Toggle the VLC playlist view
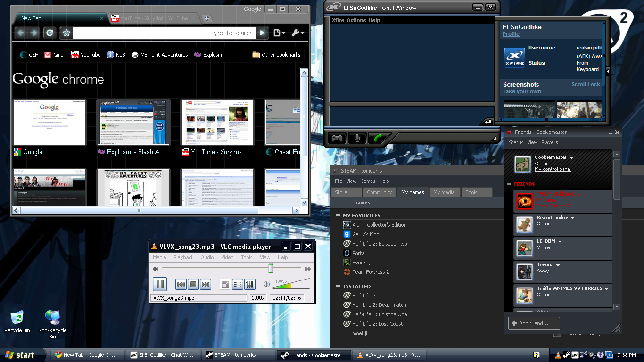 pos(238,284)
